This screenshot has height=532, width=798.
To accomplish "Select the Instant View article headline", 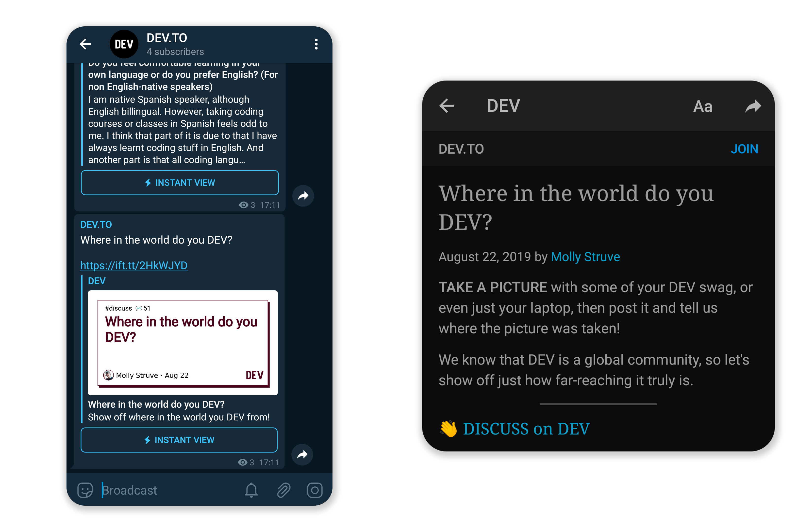I will 576,207.
